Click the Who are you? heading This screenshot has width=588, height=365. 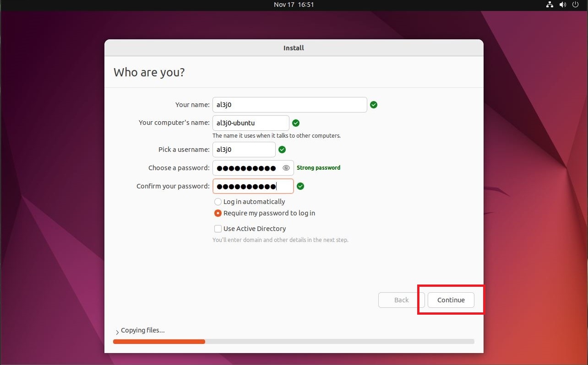tap(149, 72)
